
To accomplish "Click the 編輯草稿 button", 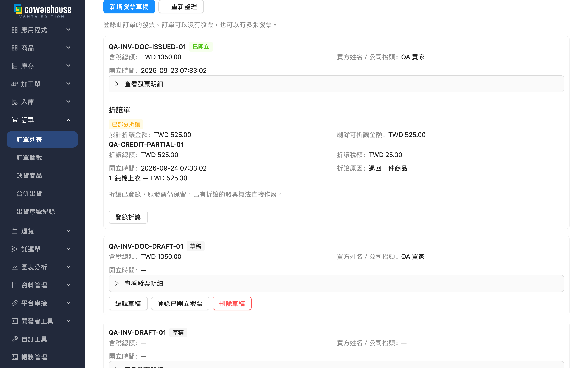I will click(128, 304).
